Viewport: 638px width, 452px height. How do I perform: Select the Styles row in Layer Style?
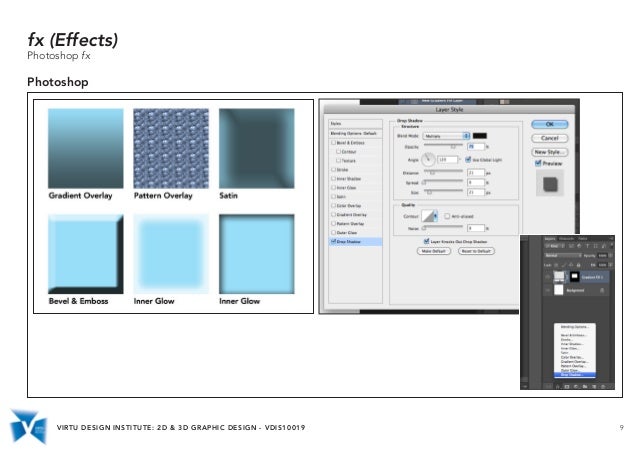point(355,123)
